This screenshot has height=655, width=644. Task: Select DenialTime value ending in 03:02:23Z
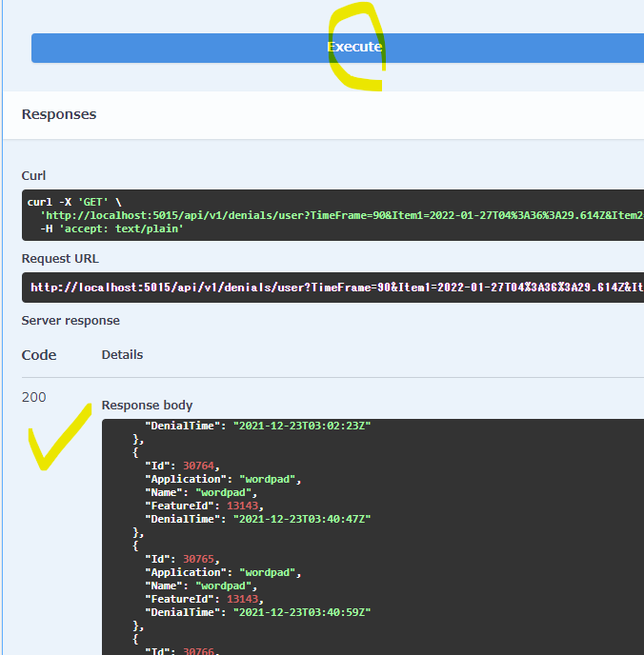click(x=301, y=426)
